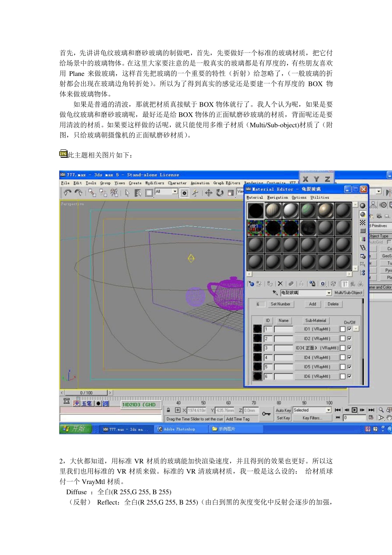Toggle the On/Off checkbox for ID2

click(349, 339)
